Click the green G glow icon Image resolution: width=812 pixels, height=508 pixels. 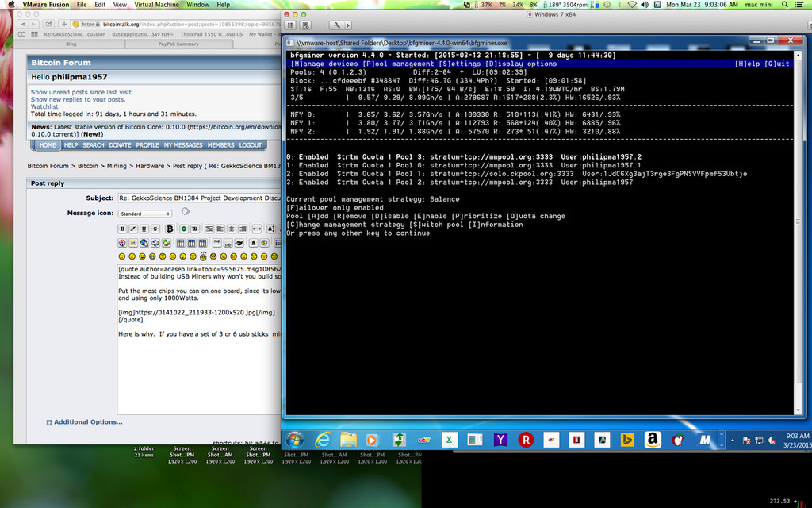[x=184, y=229]
